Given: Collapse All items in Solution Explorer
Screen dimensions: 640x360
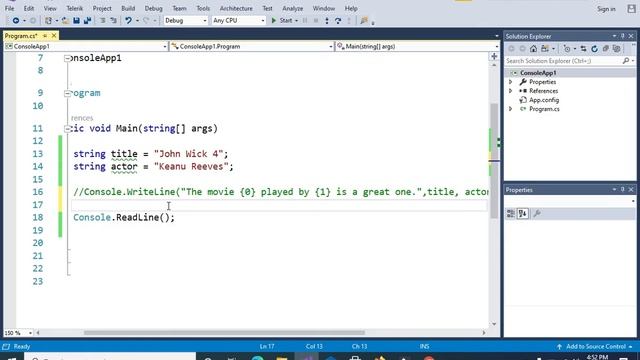Looking at the screenshot, I should (x=606, y=49).
